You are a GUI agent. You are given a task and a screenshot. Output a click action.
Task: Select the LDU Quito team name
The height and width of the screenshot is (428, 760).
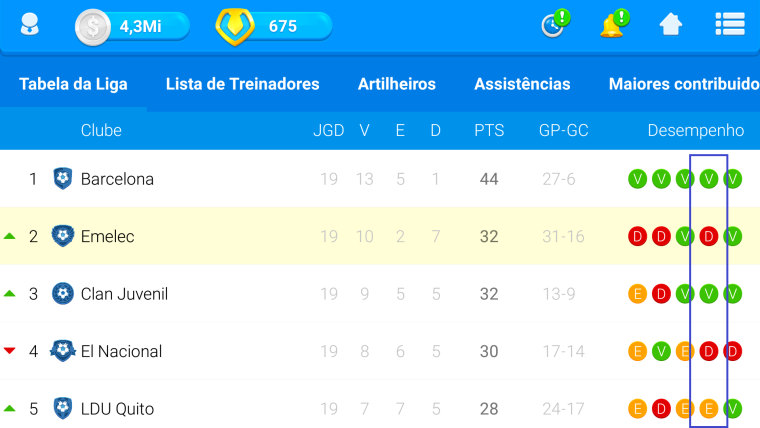[117, 409]
